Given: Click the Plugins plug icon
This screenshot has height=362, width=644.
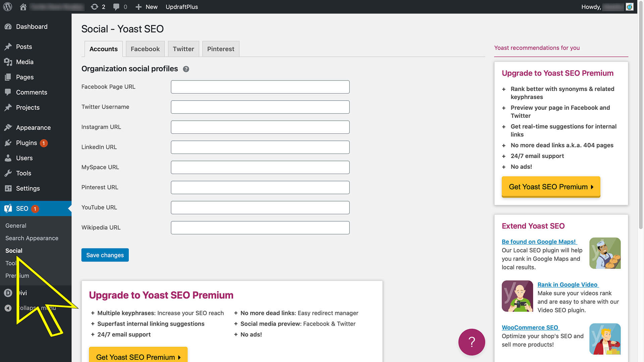Looking at the screenshot, I should tap(8, 143).
